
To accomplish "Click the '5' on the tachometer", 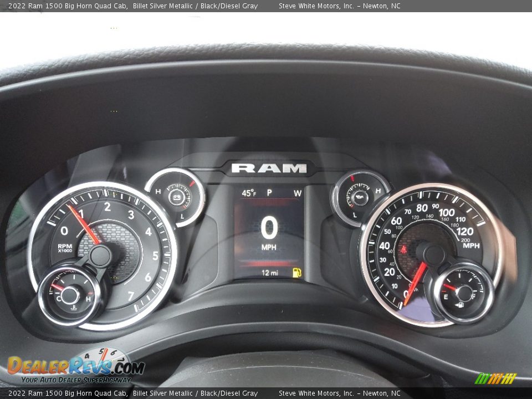I will coord(155,256).
